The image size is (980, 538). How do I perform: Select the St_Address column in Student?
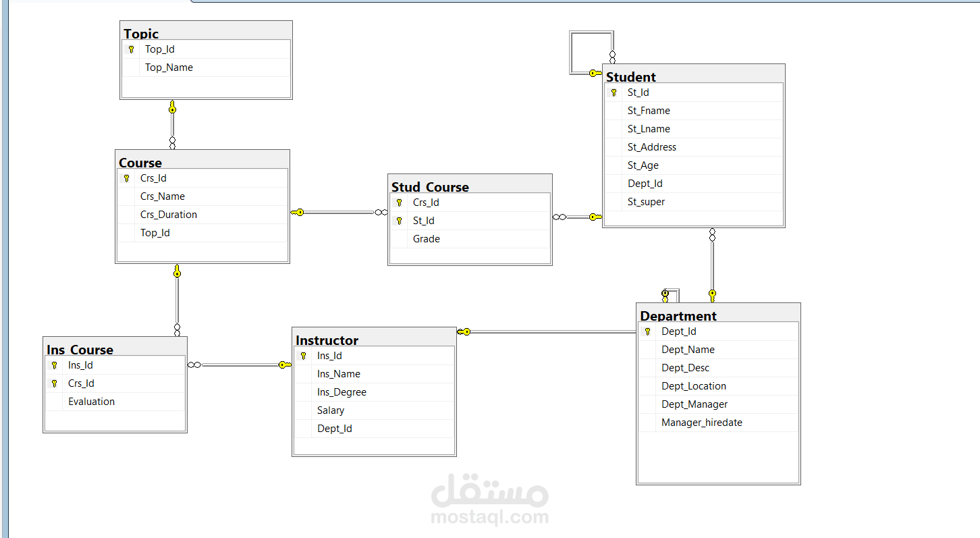tap(694, 147)
